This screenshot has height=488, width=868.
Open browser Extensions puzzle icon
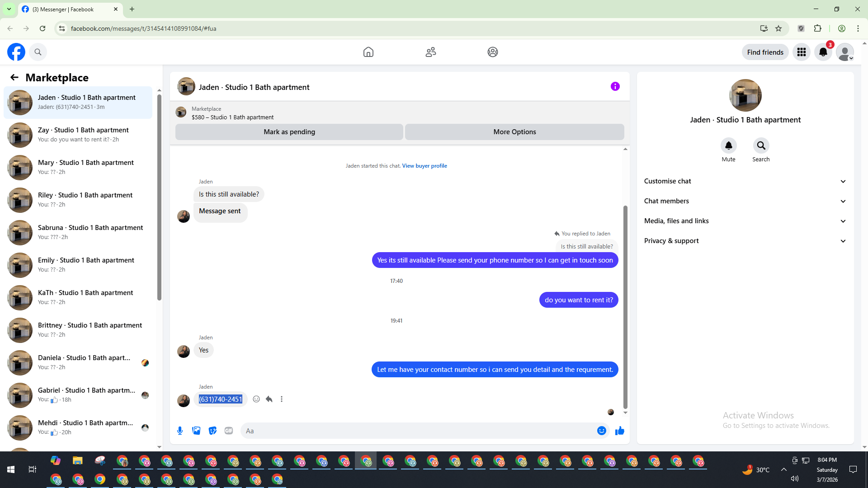(817, 28)
